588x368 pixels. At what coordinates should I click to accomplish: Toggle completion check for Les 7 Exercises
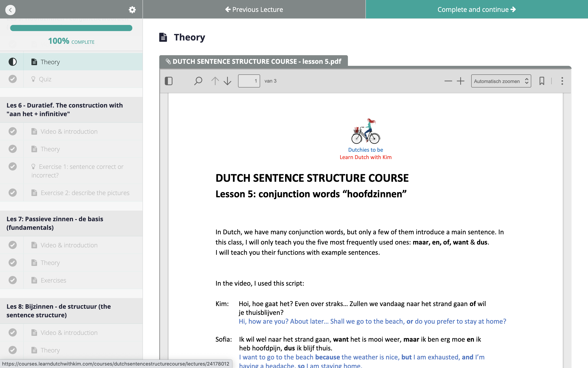pos(13,280)
